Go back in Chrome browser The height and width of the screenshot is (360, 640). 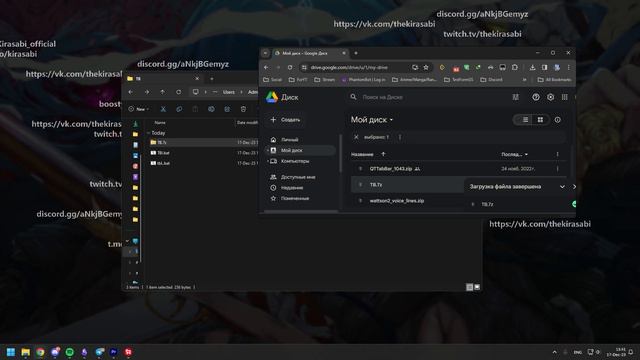[x=266, y=67]
